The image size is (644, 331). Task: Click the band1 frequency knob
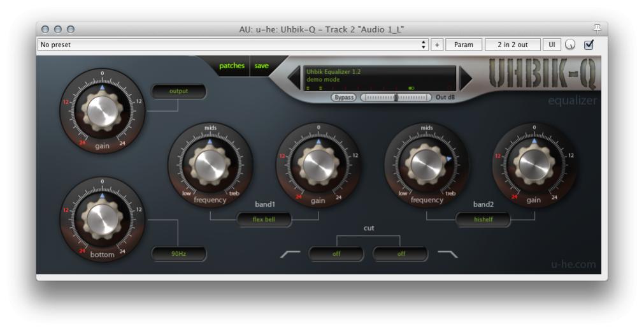point(210,165)
